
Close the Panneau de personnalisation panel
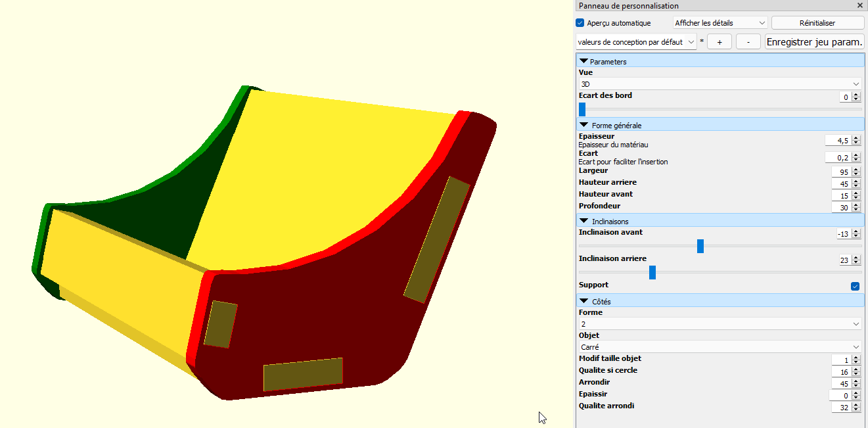(x=860, y=5)
